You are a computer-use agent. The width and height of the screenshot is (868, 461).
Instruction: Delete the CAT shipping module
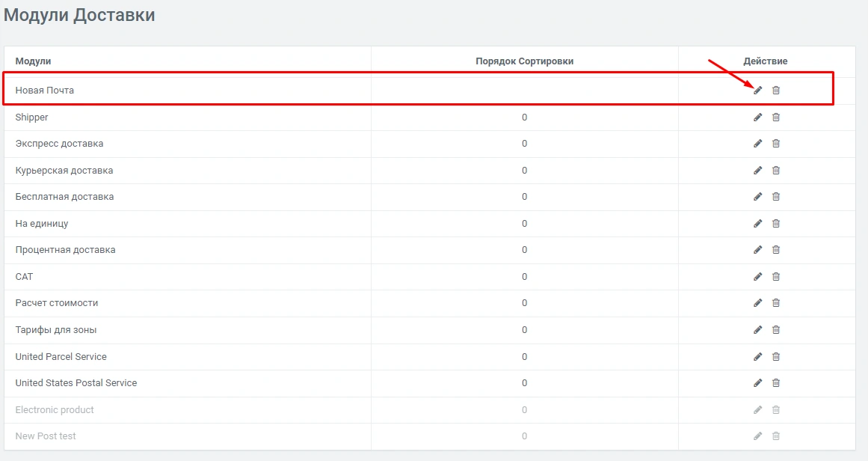tap(775, 277)
